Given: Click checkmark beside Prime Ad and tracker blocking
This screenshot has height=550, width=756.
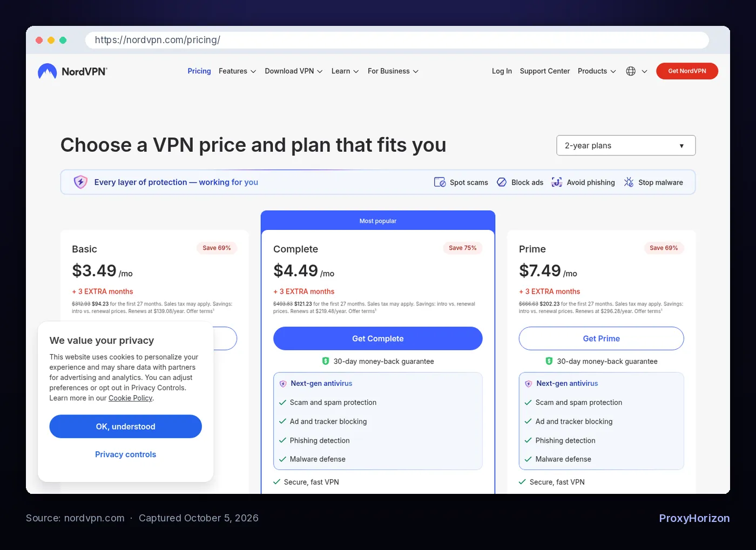Looking at the screenshot, I should [x=528, y=422].
